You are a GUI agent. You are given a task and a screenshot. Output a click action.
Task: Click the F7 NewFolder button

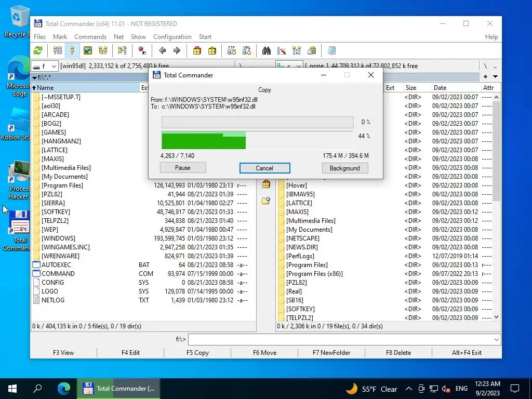(x=331, y=353)
